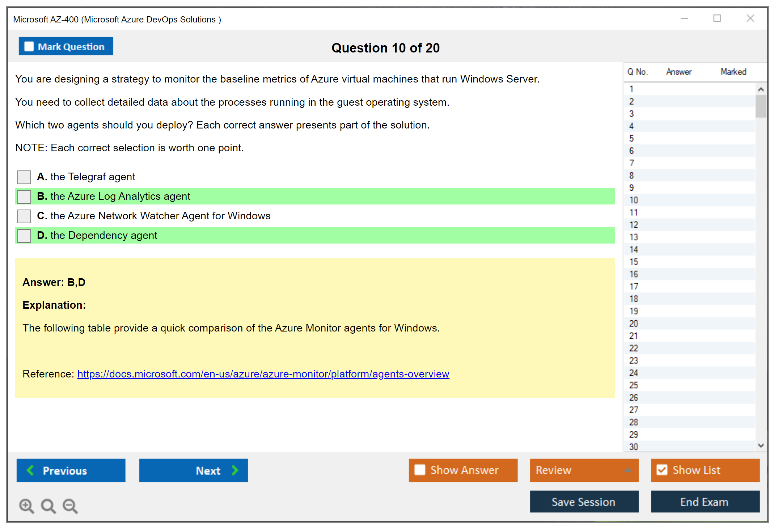Jump to question 15 in list

(x=634, y=262)
